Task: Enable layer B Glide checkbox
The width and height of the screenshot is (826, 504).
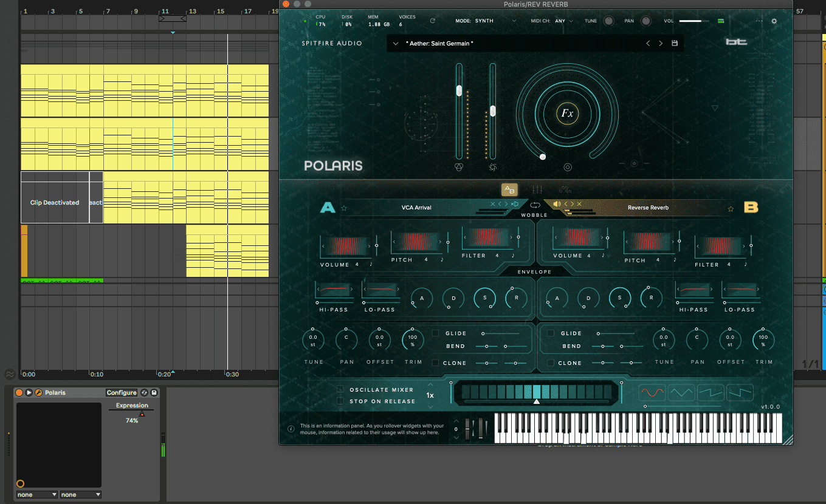Action: tap(551, 333)
